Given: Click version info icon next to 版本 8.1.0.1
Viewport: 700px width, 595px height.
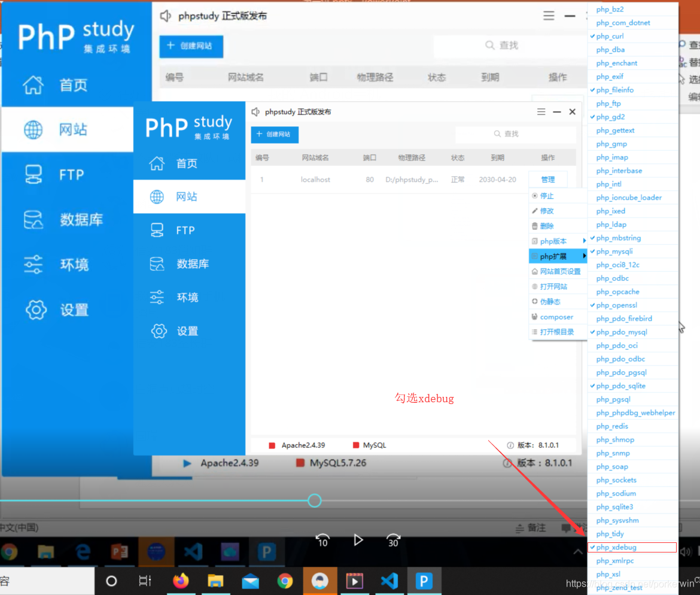Looking at the screenshot, I should coord(510,445).
